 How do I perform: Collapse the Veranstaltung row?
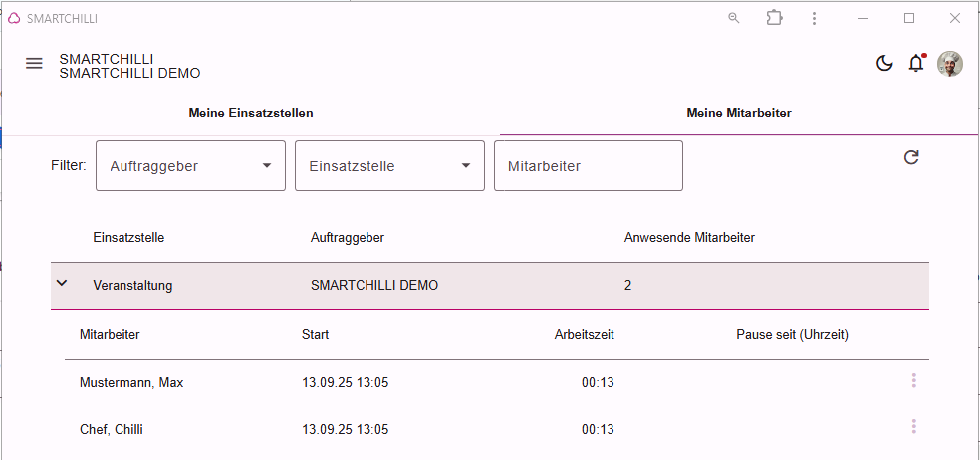coord(62,283)
